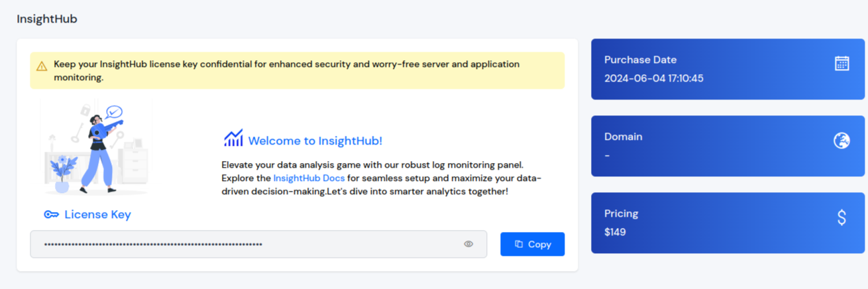This screenshot has height=289, width=868.
Task: Click the Domain label
Action: (623, 137)
